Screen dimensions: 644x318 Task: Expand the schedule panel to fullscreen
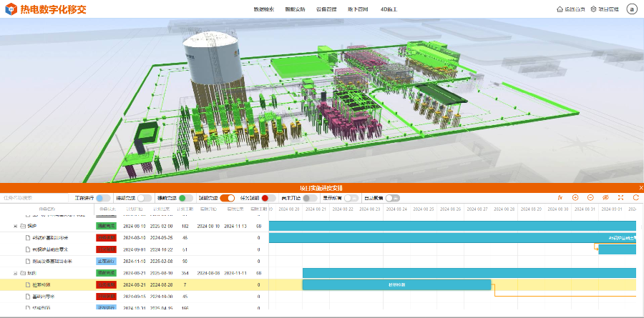pyautogui.click(x=620, y=197)
